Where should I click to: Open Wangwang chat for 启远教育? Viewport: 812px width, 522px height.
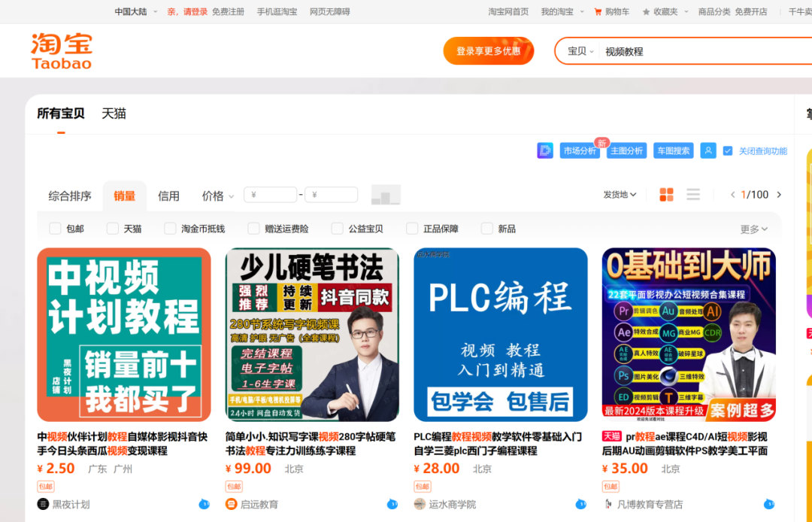(392, 504)
